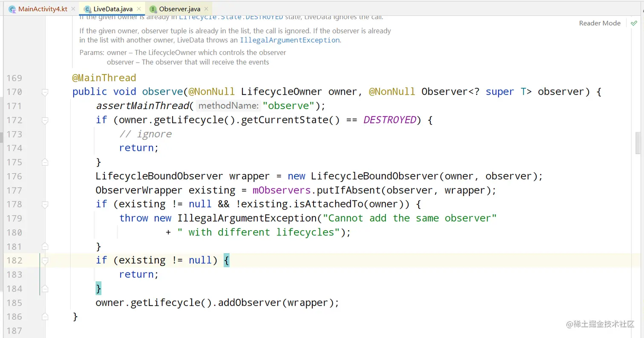Toggle Reader Mode
This screenshot has height=338, width=644.
coord(600,23)
